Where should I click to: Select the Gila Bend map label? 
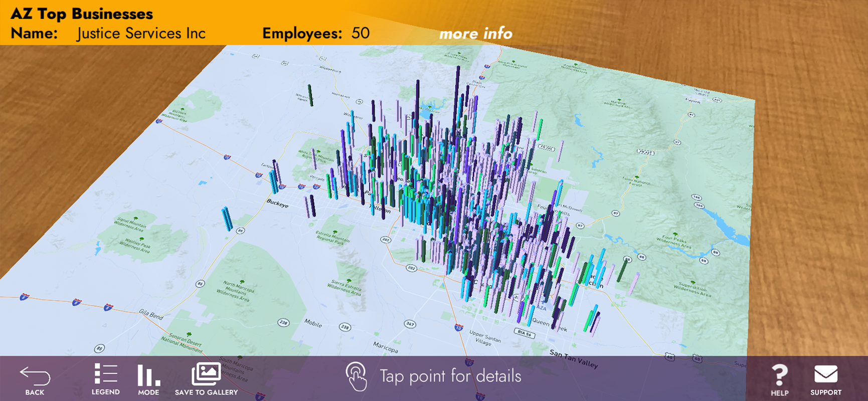pyautogui.click(x=151, y=314)
